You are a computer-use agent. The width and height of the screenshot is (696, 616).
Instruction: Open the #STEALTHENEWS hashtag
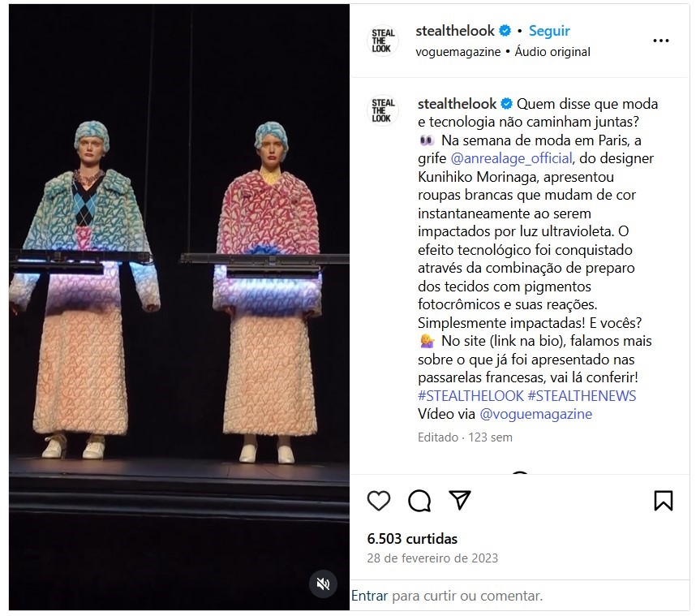[582, 395]
